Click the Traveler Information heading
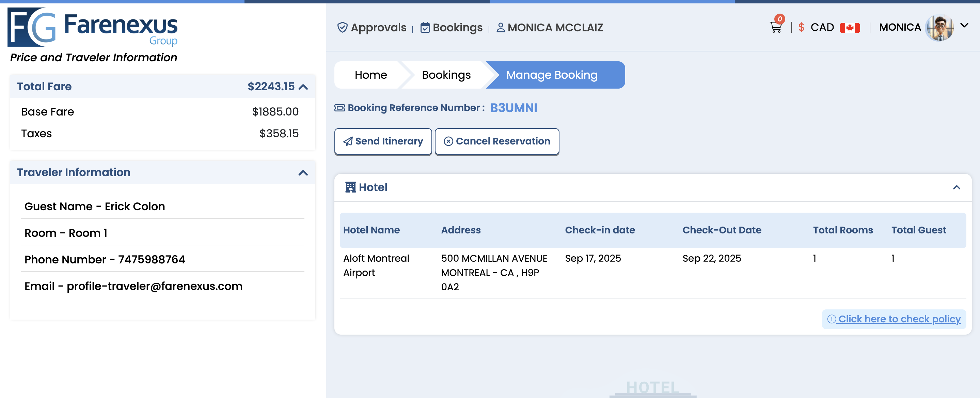Viewport: 980px width, 398px height. [x=74, y=172]
